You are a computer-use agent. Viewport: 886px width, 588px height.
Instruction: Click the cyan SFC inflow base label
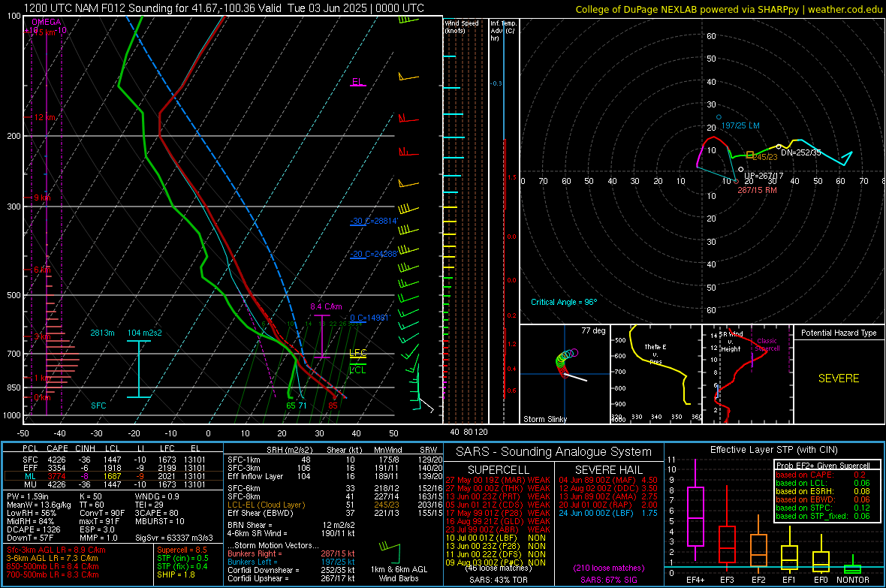coord(98,406)
